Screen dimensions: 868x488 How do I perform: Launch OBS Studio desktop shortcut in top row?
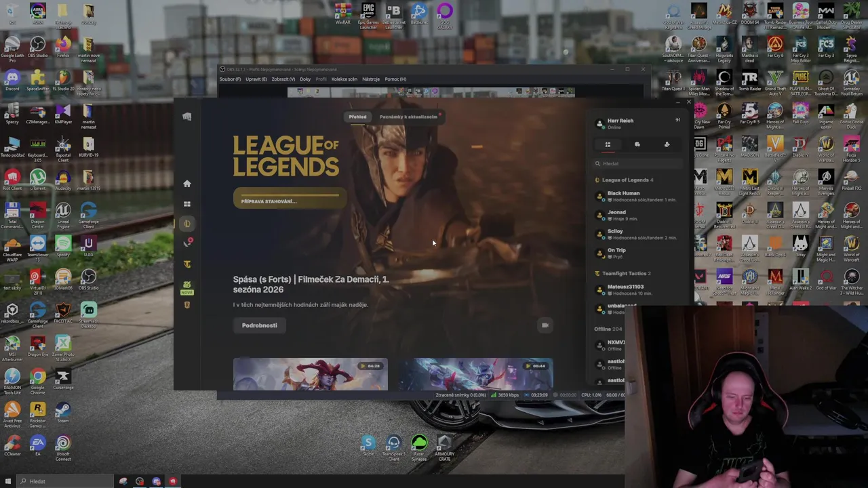pyautogui.click(x=37, y=48)
